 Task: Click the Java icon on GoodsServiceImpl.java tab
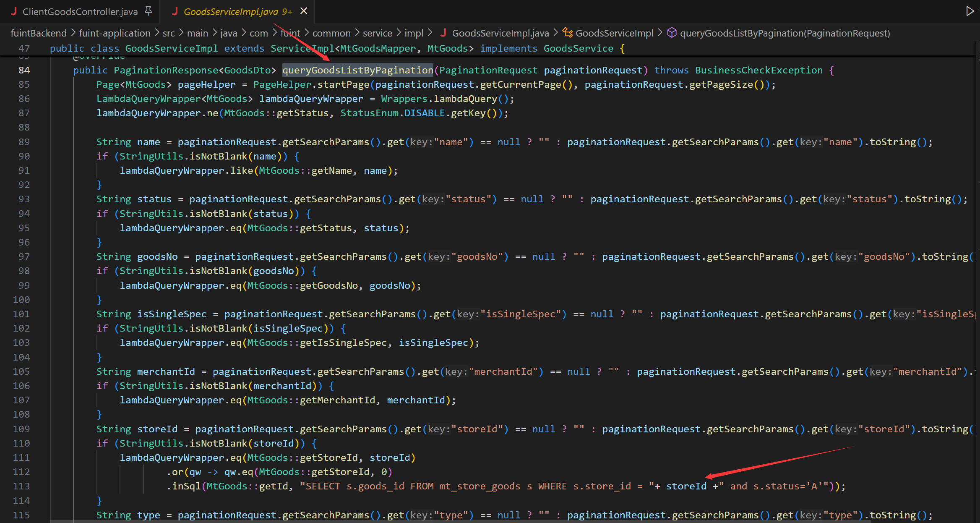click(x=175, y=11)
